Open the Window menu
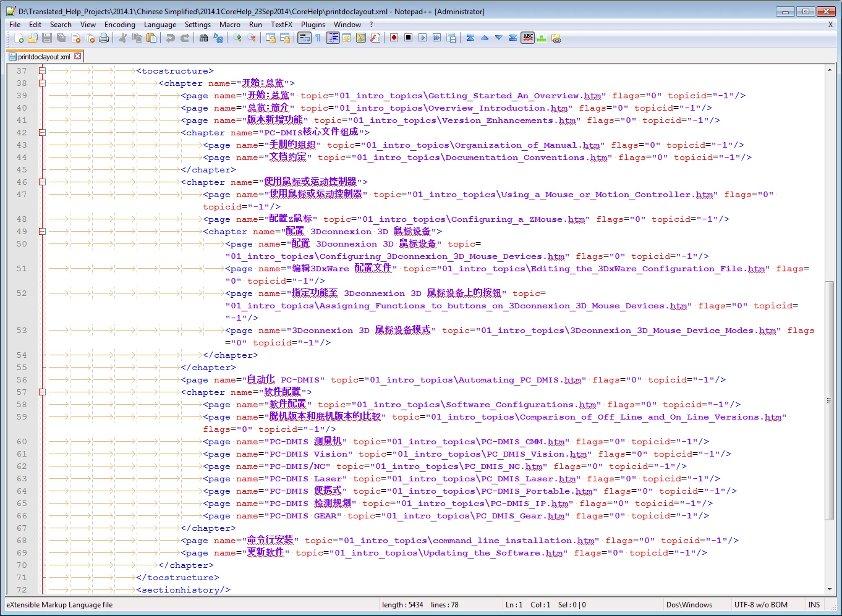This screenshot has width=842, height=616. click(x=347, y=25)
